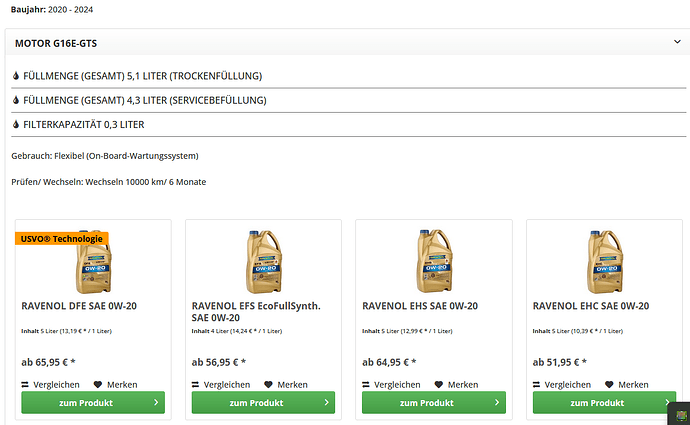Click oil drop icon beside Trockenfüllung row

16,76
